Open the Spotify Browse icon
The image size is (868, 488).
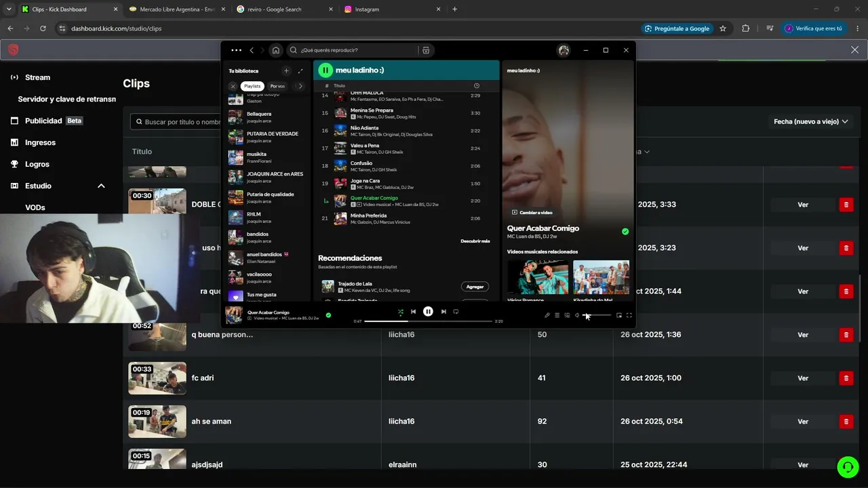[426, 50]
